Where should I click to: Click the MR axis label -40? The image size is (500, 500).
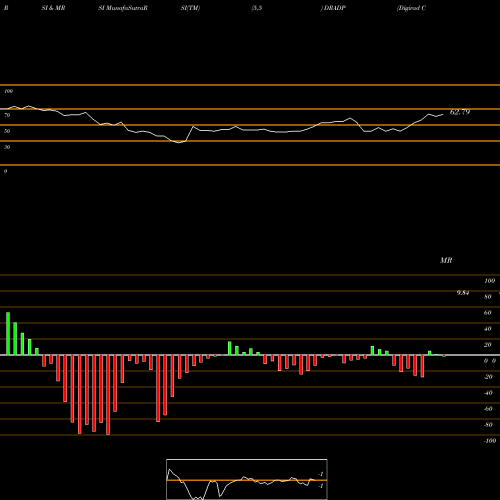488,393
